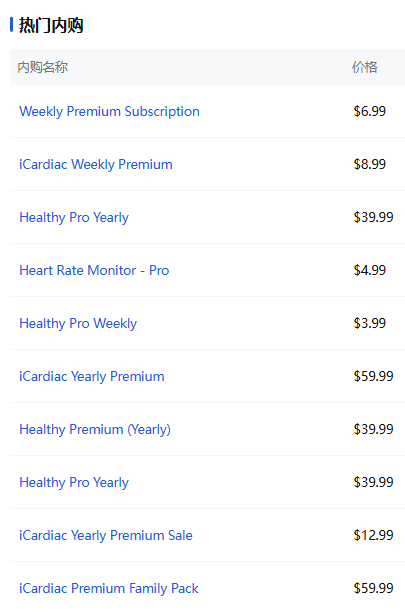
Task: Click the 内购名称 column header
Action: (43, 67)
